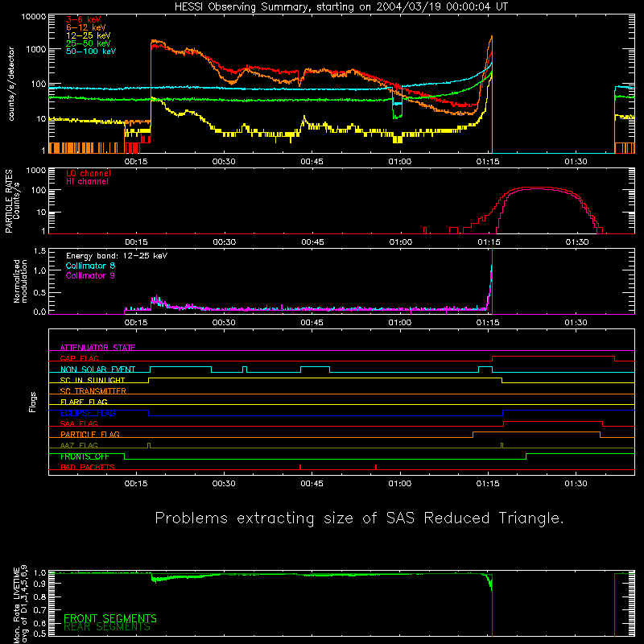Click the first bad-packet spike in the BAD_PACKETS trace

tap(300, 467)
